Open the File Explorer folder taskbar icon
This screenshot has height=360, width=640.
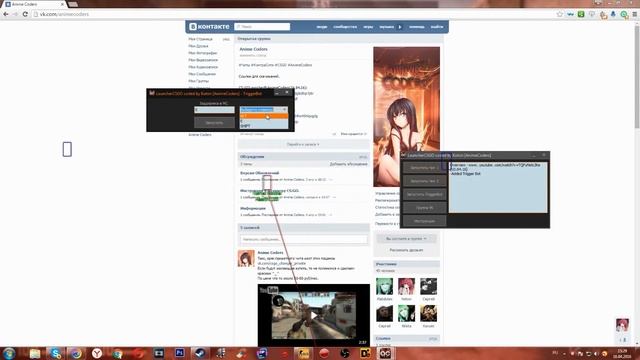(35, 353)
